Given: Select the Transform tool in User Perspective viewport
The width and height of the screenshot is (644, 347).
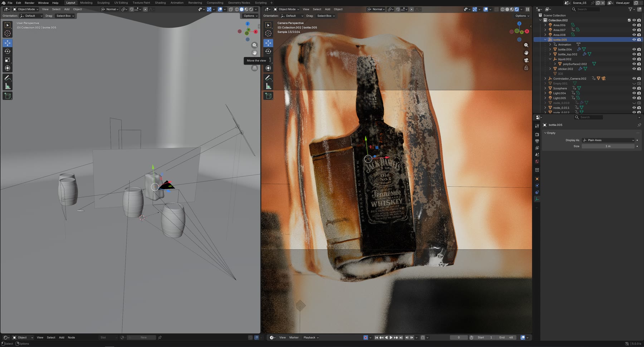Looking at the screenshot, I should [8, 68].
